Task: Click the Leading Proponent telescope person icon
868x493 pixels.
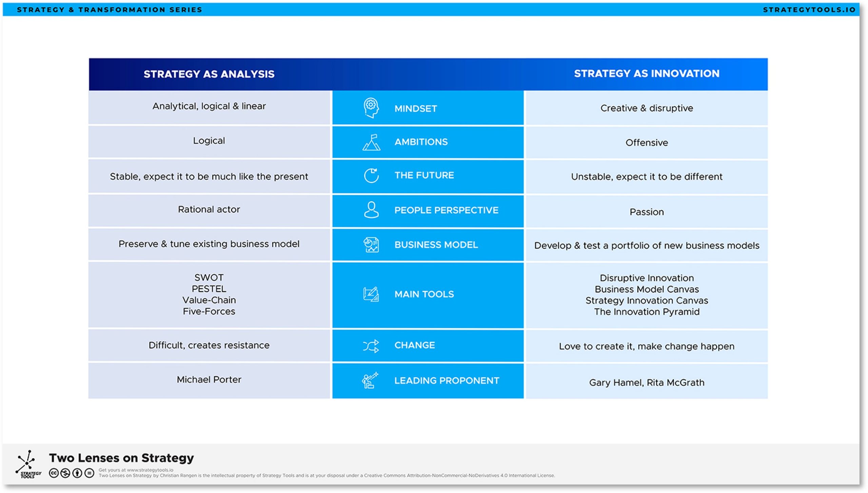Action: coord(370,380)
